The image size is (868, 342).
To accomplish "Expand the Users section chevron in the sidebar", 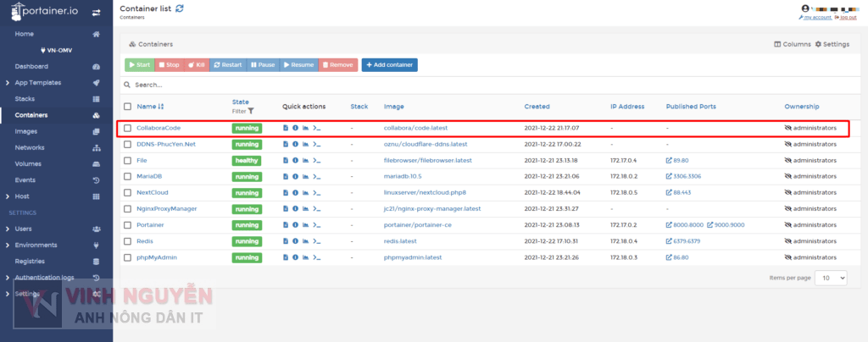I will [7, 229].
